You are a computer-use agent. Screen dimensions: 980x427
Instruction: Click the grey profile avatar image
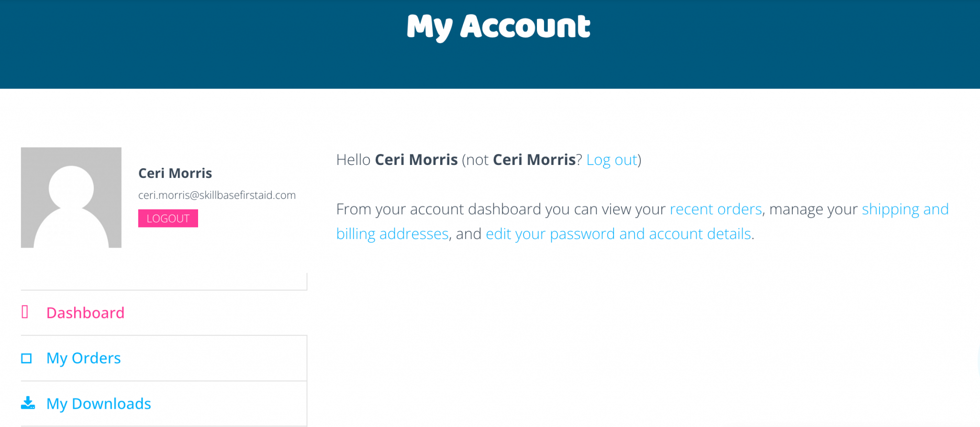[71, 197]
